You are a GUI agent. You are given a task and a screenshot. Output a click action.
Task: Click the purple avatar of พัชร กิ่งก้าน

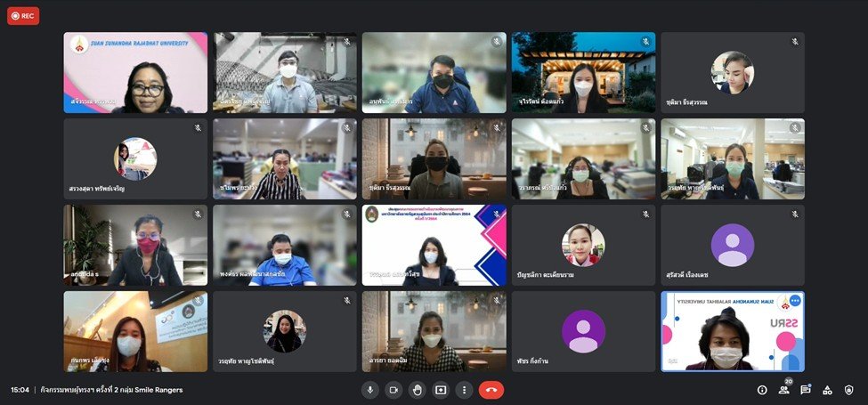click(x=583, y=331)
